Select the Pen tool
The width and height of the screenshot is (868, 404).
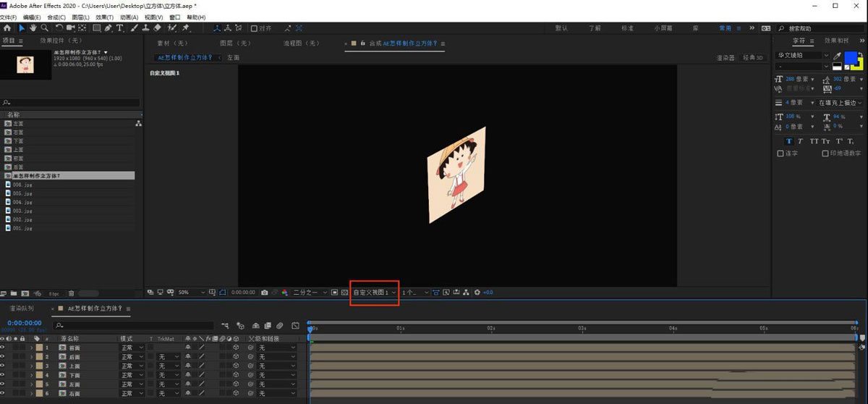pos(108,29)
